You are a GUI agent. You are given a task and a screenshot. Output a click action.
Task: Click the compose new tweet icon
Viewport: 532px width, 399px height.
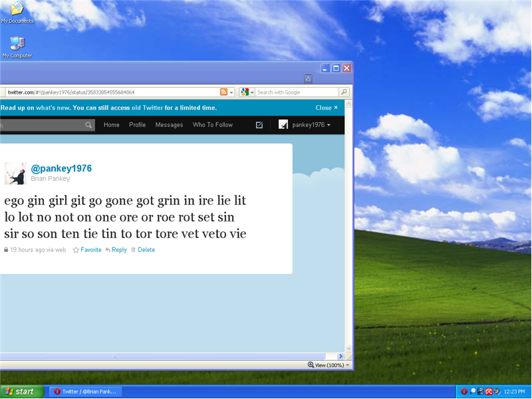(x=259, y=125)
